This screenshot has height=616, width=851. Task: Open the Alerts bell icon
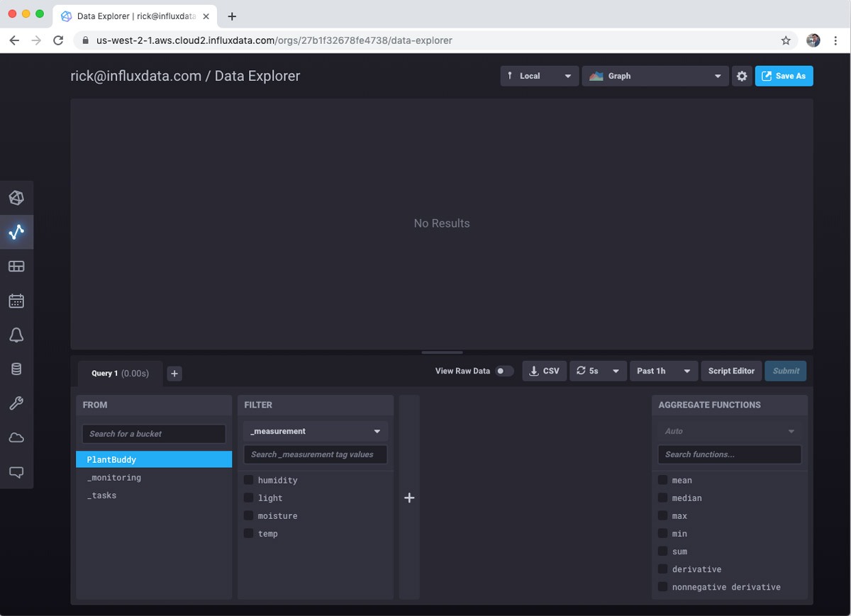17,335
